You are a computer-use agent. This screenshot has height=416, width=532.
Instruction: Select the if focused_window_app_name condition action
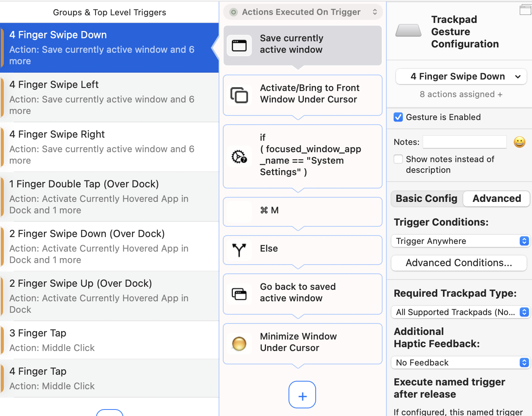click(x=303, y=156)
